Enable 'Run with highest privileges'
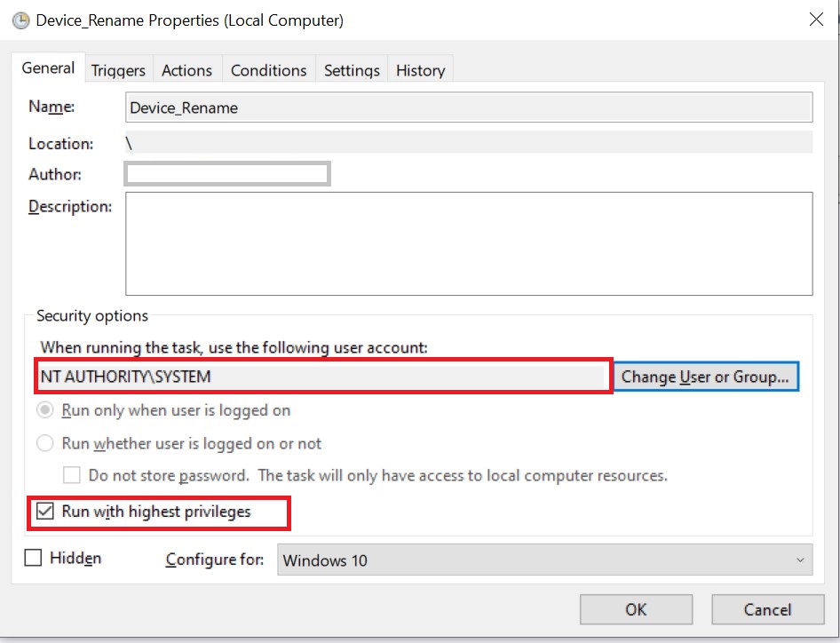 (x=46, y=512)
